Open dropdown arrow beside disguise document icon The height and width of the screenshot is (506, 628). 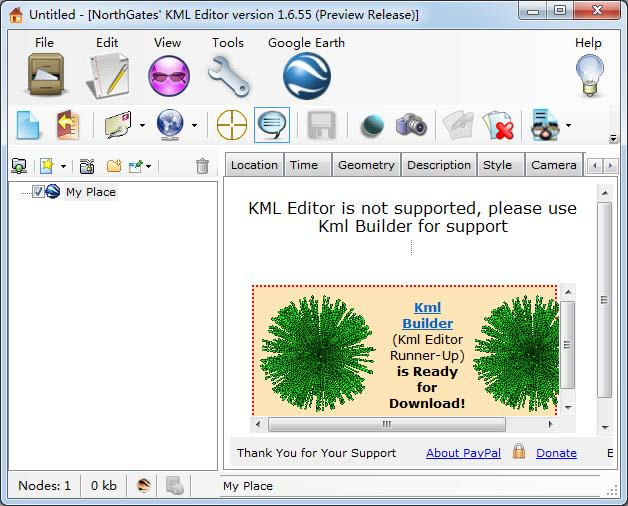(568, 125)
